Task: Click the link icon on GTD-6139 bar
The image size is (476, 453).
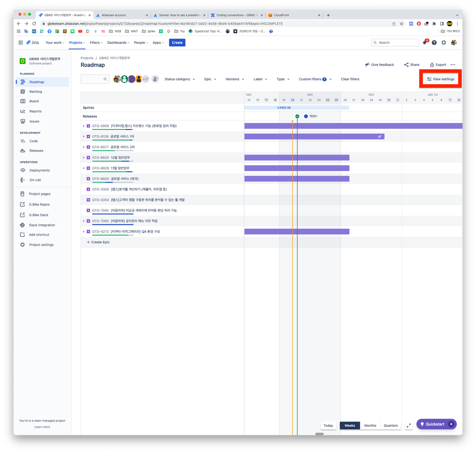Action: point(379,137)
